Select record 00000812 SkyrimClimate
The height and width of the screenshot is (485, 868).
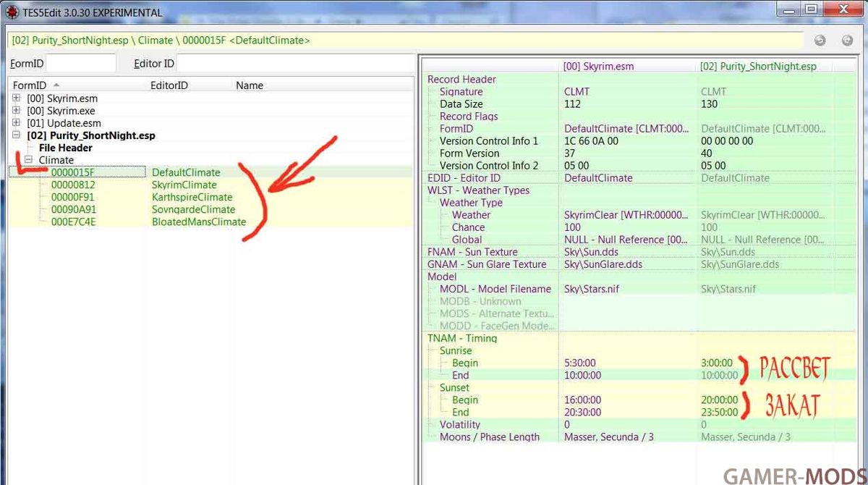pos(210,185)
